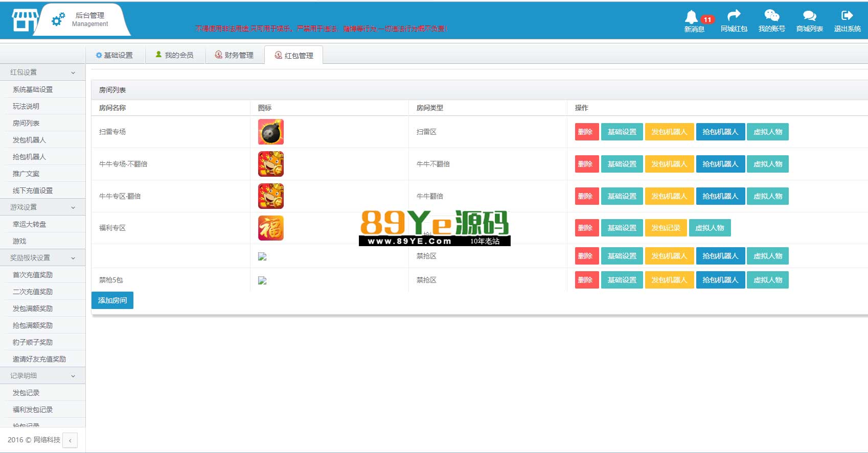Click the bomb icon for 扫雷专场

270,132
